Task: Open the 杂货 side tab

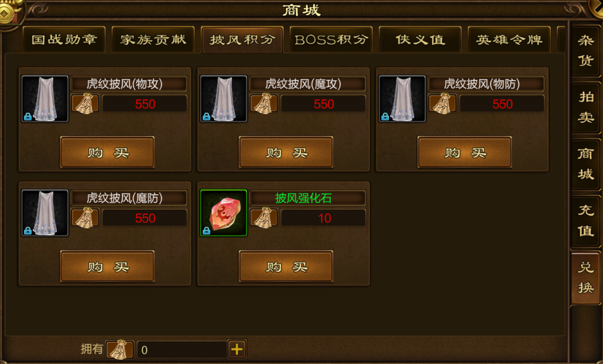Action: pyautogui.click(x=586, y=50)
